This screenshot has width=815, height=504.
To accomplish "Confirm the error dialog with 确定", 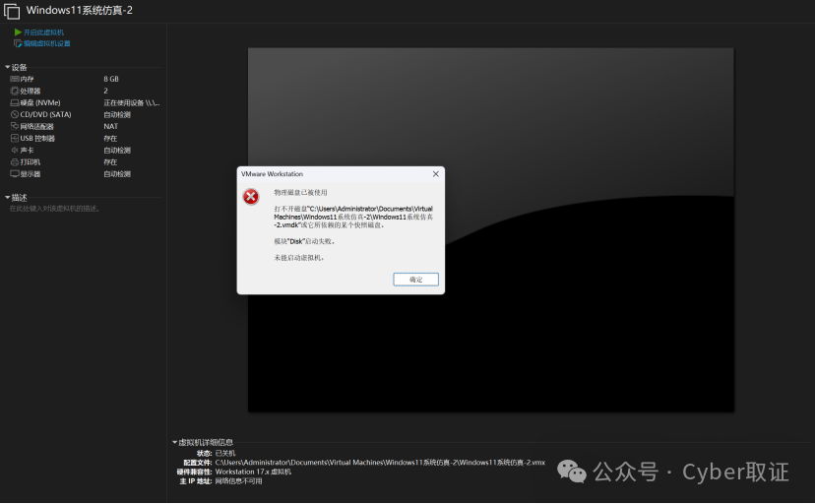I will coord(415,280).
